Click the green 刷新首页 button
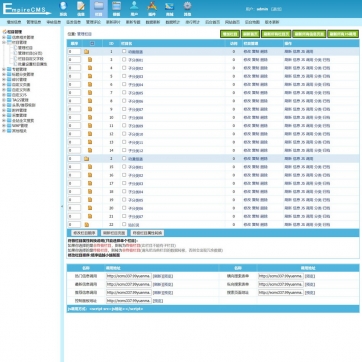 tap(250, 34)
